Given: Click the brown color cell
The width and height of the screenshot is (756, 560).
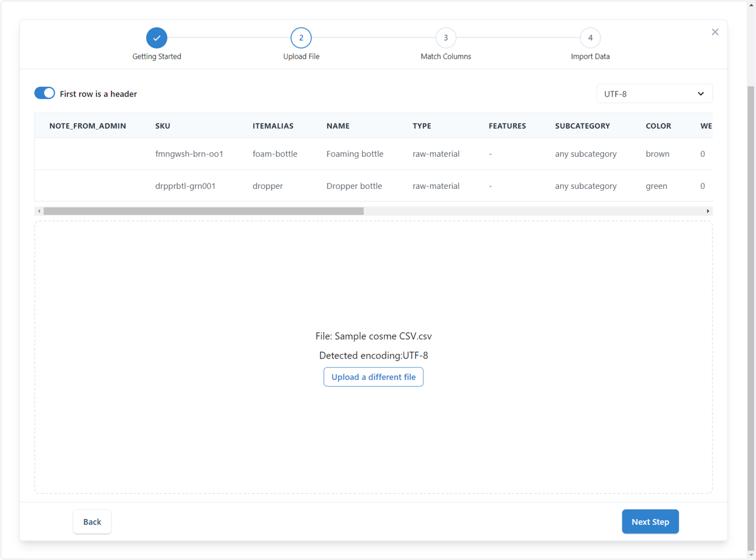Looking at the screenshot, I should tap(658, 154).
